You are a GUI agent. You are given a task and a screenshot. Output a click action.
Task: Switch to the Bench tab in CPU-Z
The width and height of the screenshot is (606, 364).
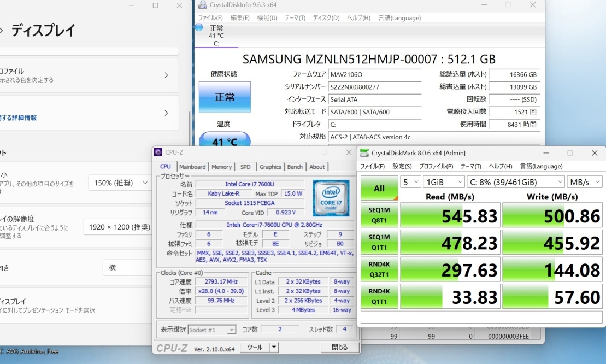click(295, 167)
